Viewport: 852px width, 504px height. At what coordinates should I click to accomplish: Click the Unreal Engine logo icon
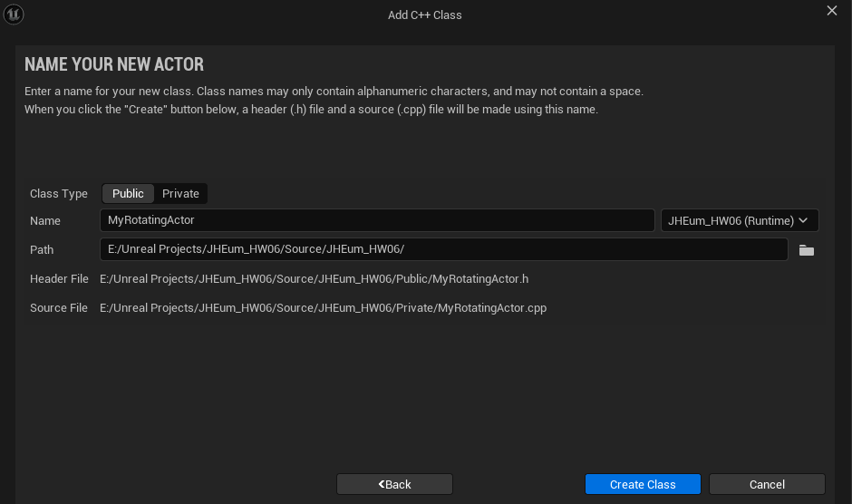(14, 15)
